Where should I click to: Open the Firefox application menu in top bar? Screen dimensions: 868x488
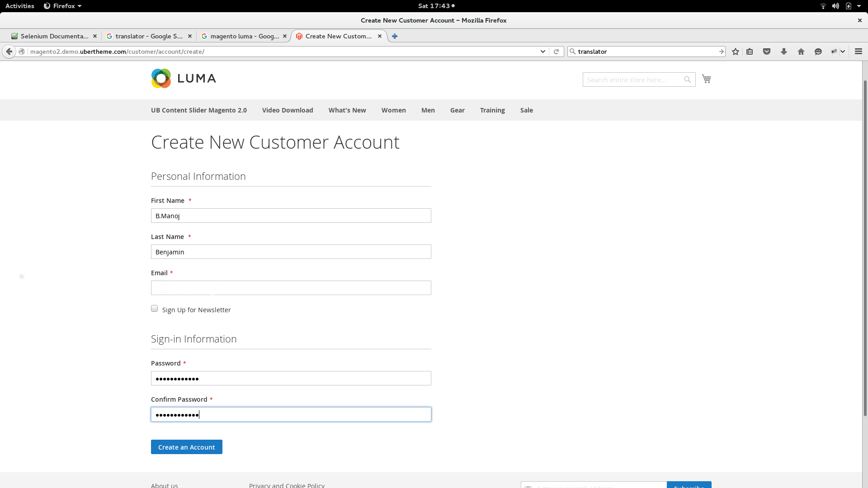point(62,6)
